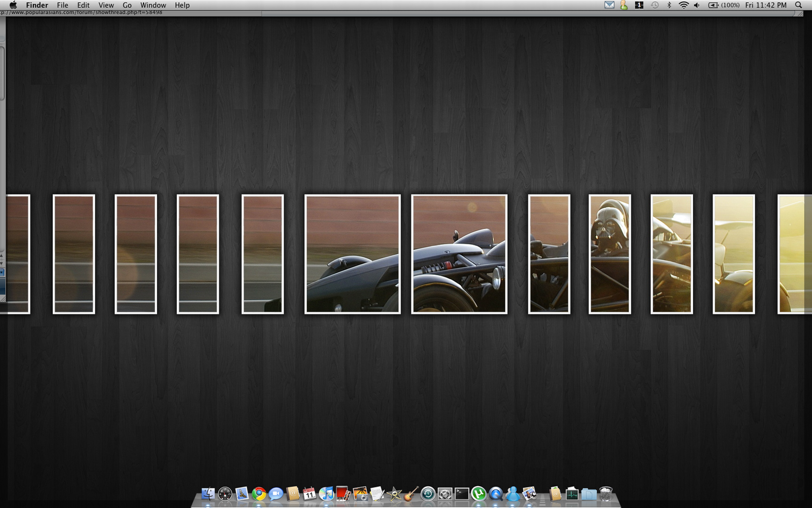Launch iPhoto from the dock
The image size is (812, 508).
tap(360, 493)
